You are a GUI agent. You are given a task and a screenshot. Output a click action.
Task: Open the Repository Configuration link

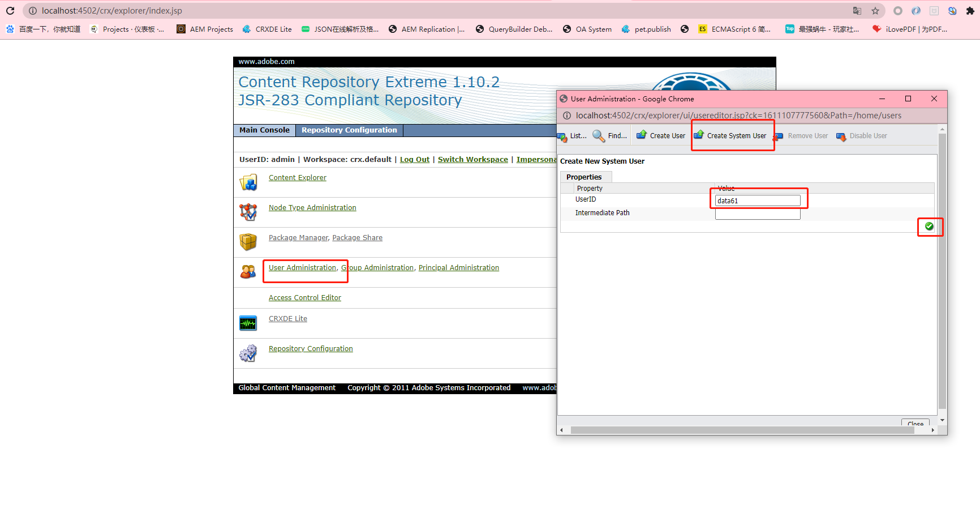click(311, 349)
